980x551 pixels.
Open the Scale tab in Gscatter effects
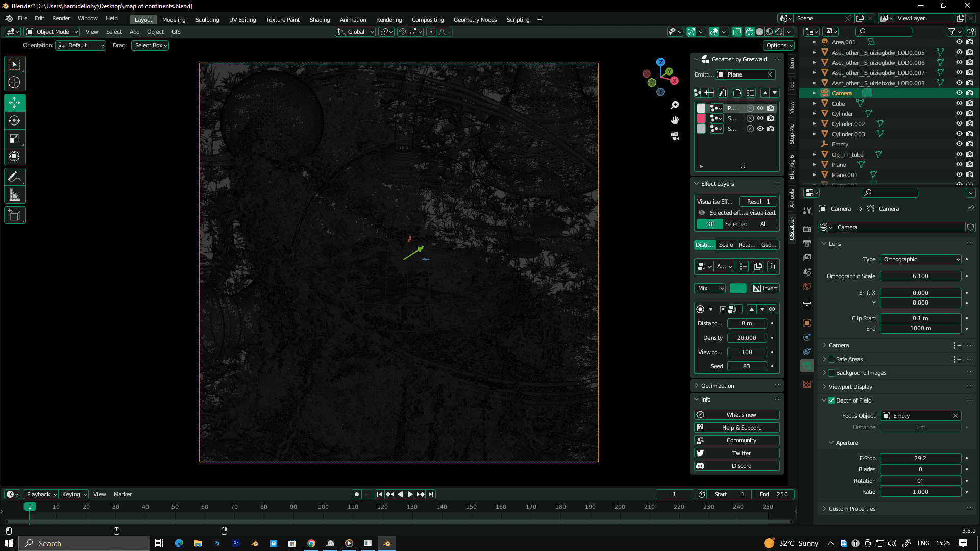tap(726, 245)
